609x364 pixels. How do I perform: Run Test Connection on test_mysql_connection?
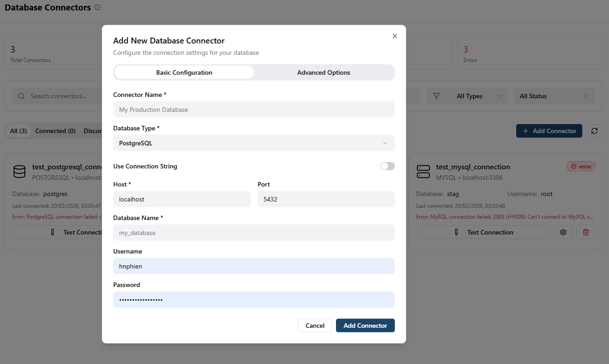(x=483, y=232)
